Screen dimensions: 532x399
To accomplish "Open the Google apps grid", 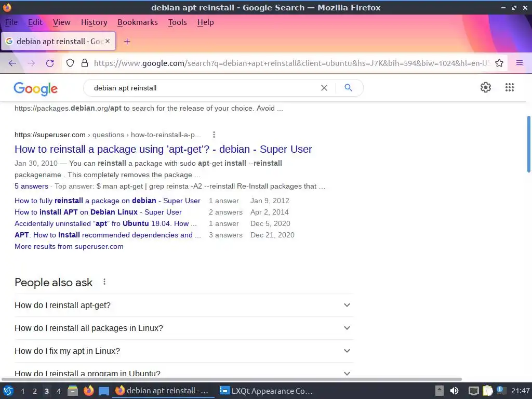I will coord(509,87).
